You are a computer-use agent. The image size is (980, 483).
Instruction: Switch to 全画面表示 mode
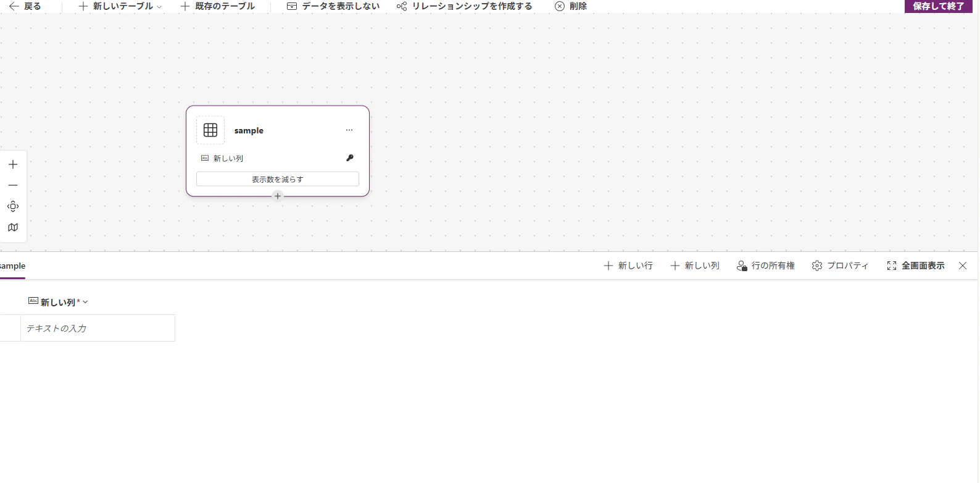point(915,266)
